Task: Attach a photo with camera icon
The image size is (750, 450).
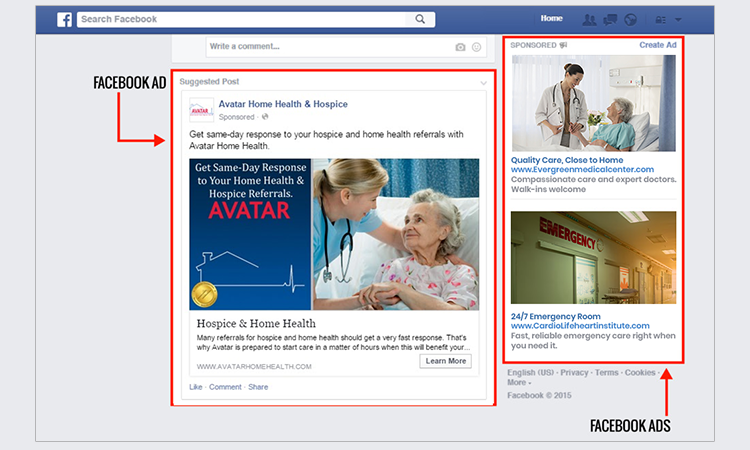Action: tap(460, 47)
